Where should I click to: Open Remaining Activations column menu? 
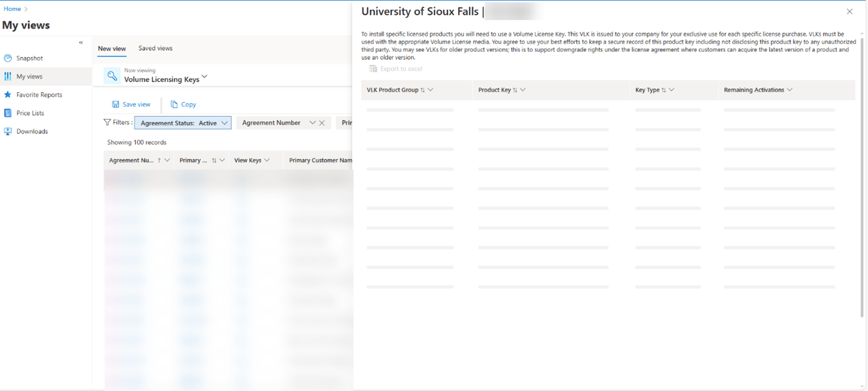(790, 90)
